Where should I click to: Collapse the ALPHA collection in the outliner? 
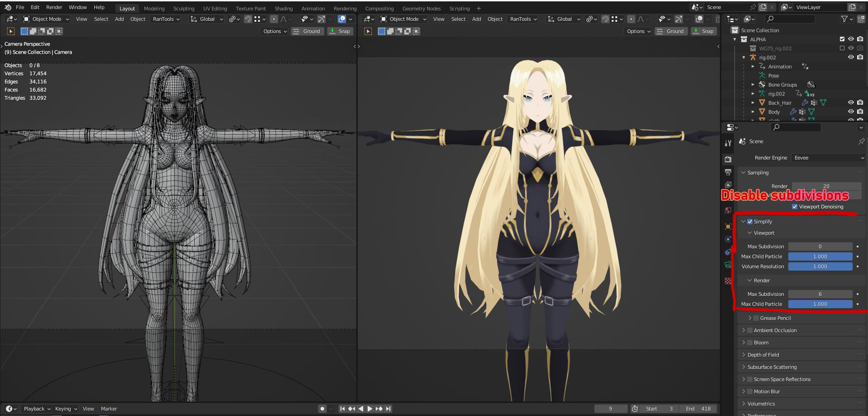click(x=735, y=39)
